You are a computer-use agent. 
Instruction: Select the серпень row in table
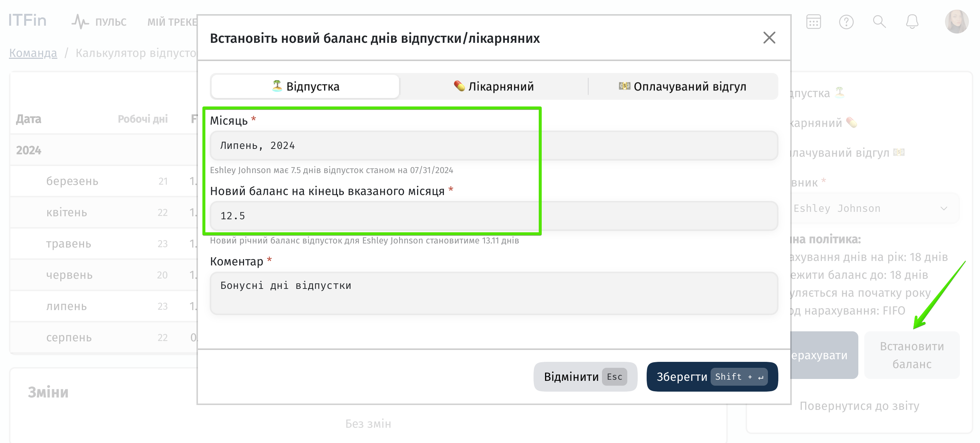[x=103, y=337]
